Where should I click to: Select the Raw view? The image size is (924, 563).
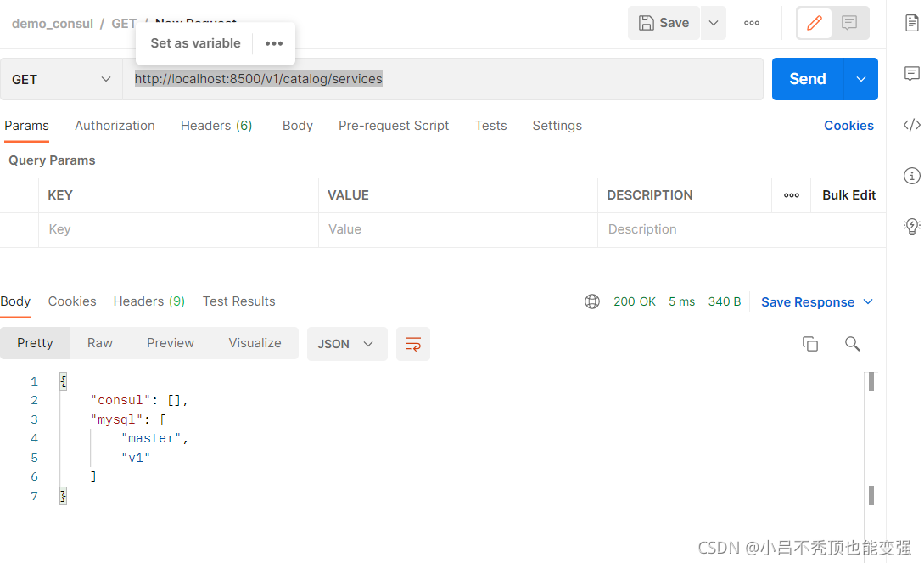[99, 343]
